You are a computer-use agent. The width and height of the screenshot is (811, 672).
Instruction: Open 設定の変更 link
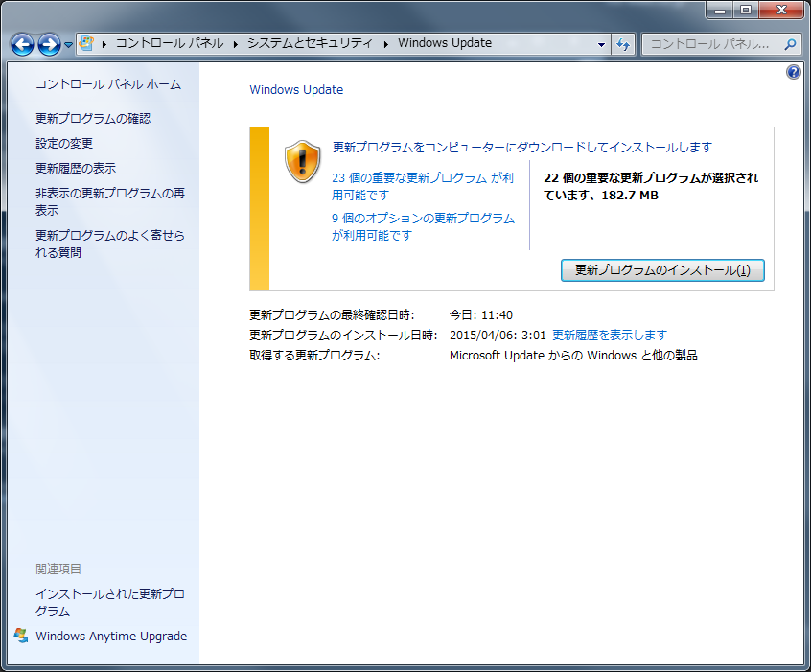tap(64, 143)
